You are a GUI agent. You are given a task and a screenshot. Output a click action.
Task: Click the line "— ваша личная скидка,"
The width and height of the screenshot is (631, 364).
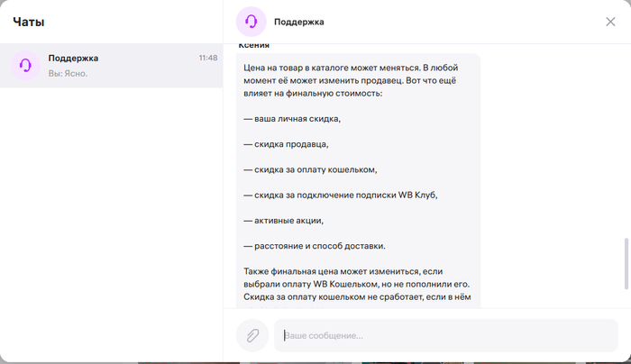pos(292,118)
